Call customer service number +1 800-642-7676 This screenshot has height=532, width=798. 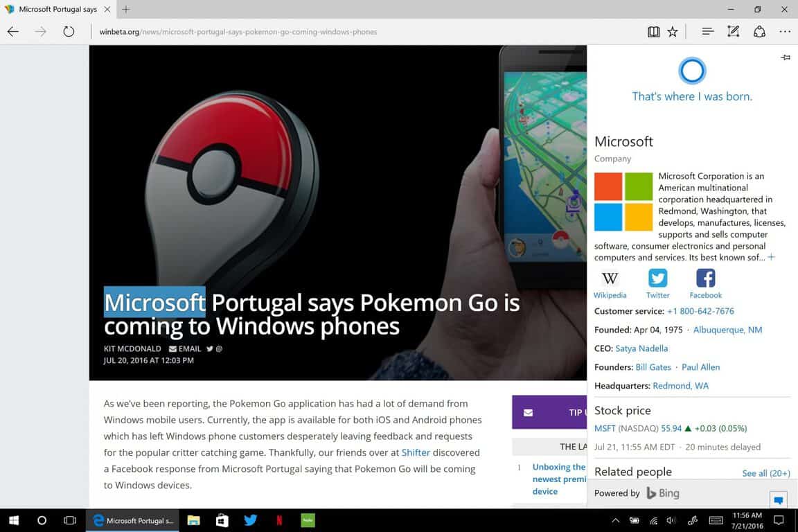701,311
